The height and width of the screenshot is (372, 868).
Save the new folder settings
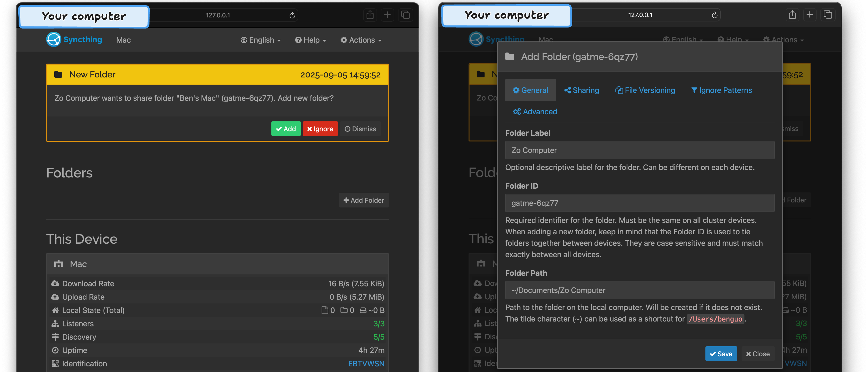click(721, 354)
